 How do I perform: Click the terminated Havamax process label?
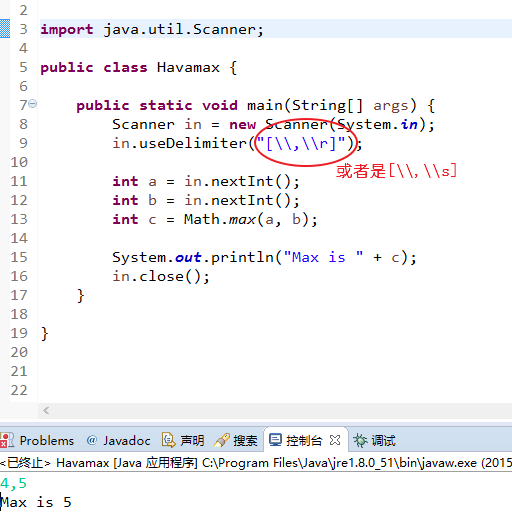pos(256,463)
